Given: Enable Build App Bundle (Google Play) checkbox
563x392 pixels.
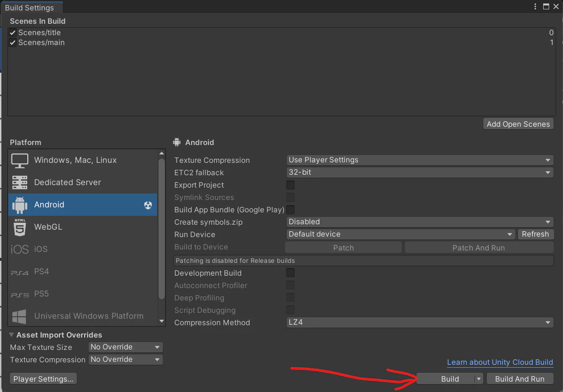Looking at the screenshot, I should click(290, 210).
